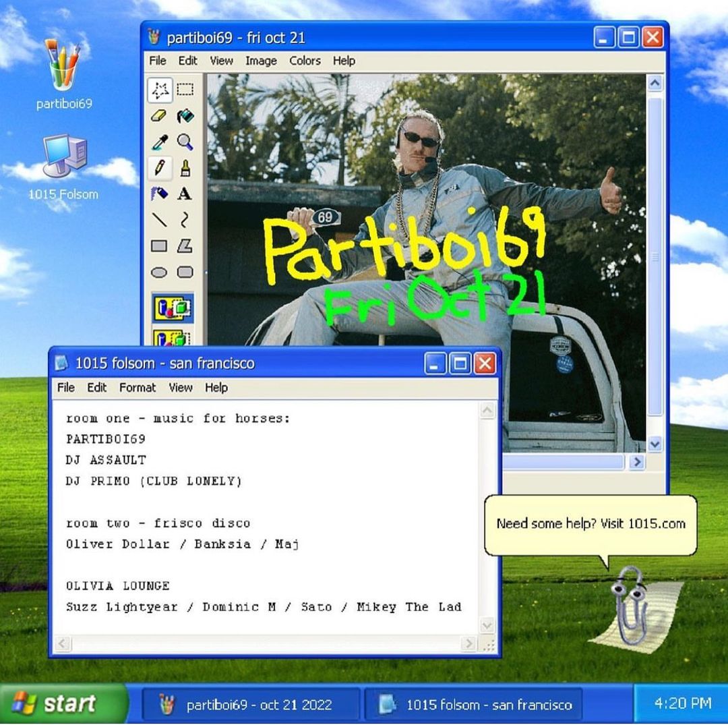Select the Free-Form Select tool in Paint

pos(160,89)
